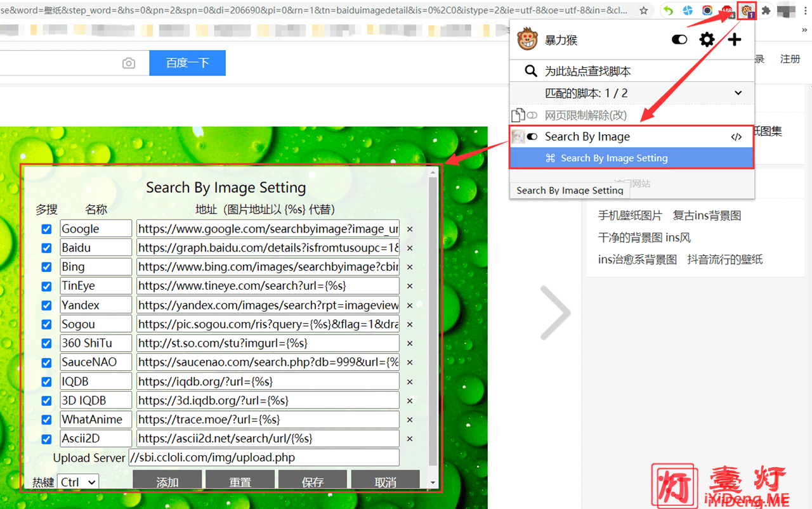Image resolution: width=812 pixels, height=509 pixels.
Task: Remove the SauceNAO engine row
Action: click(x=409, y=363)
